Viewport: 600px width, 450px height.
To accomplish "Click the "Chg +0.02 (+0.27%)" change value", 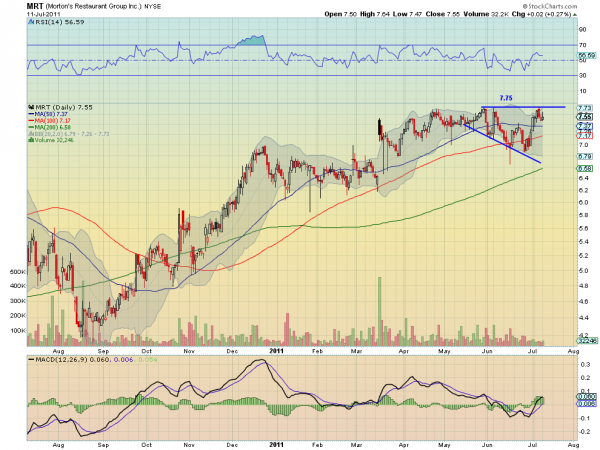I will 541,14.
